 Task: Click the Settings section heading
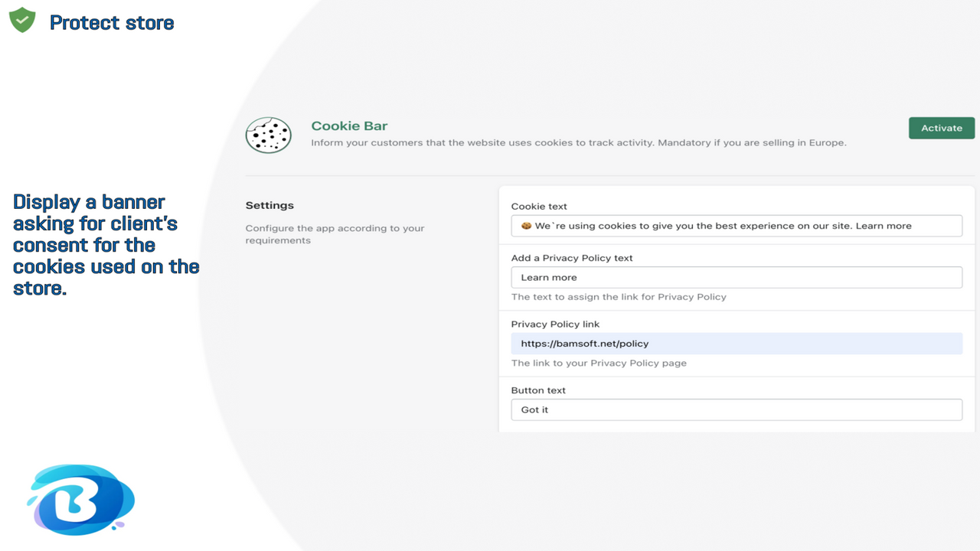[269, 205]
